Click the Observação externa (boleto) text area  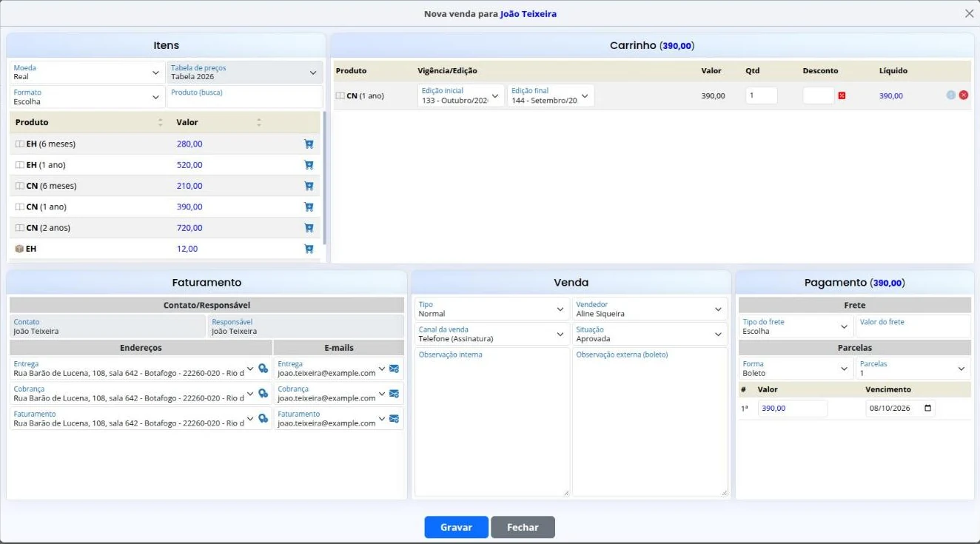pos(650,422)
